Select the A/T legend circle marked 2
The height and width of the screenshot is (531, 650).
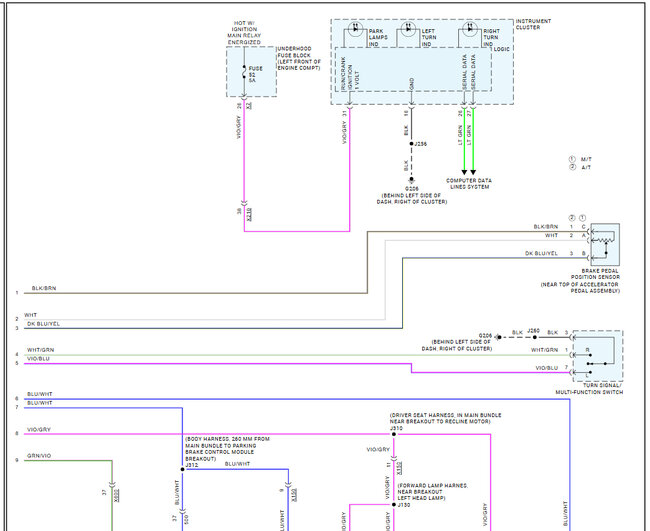572,167
